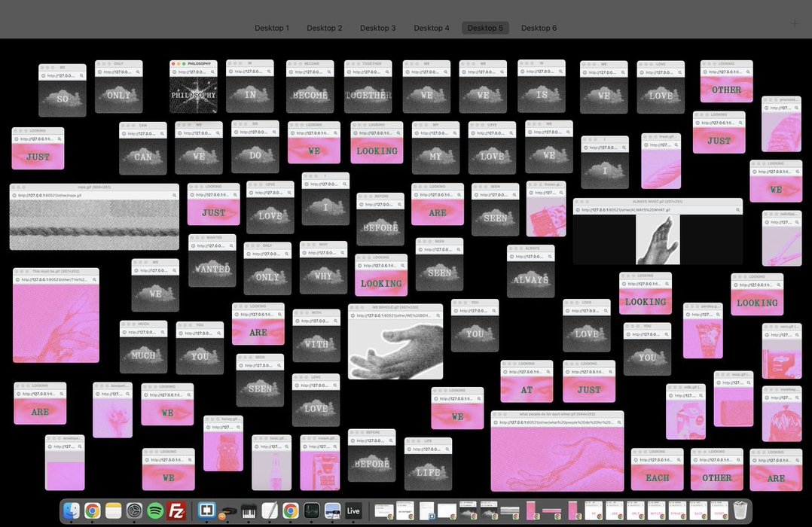Switch to Desktop 3

pyautogui.click(x=377, y=28)
